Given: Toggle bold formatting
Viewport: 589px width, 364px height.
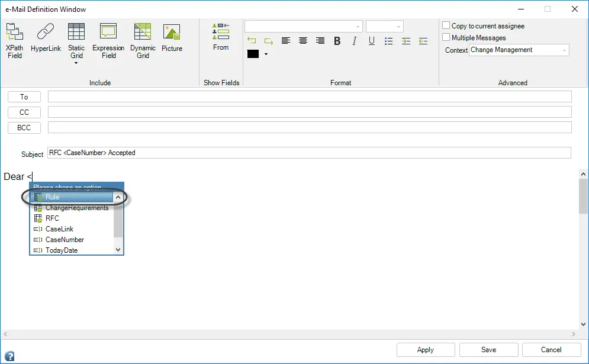Looking at the screenshot, I should 337,41.
